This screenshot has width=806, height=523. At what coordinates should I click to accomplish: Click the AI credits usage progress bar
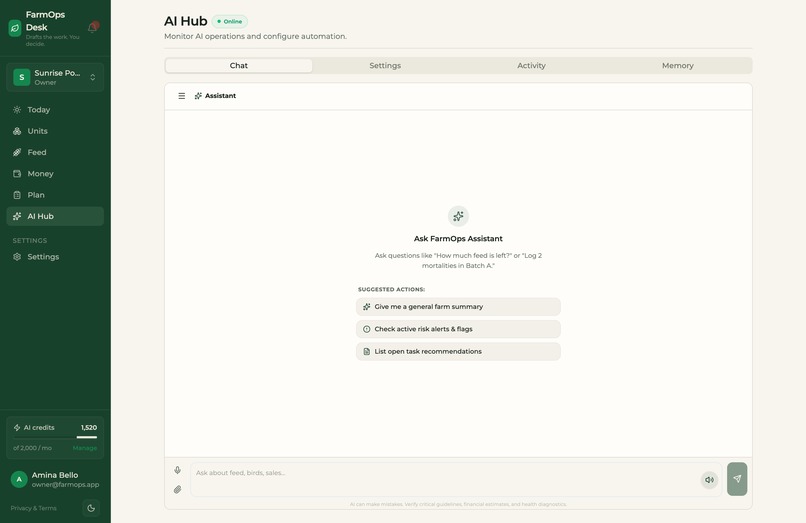55,437
